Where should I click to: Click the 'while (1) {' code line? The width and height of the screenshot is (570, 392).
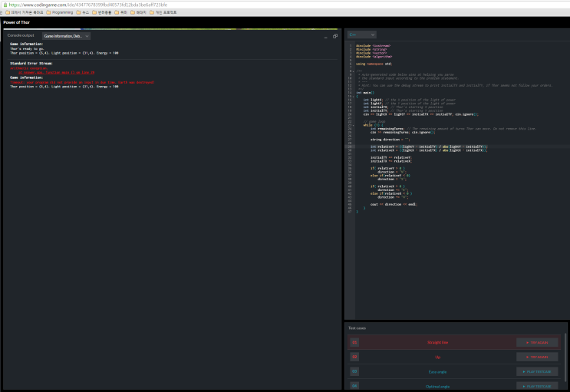pos(373,125)
